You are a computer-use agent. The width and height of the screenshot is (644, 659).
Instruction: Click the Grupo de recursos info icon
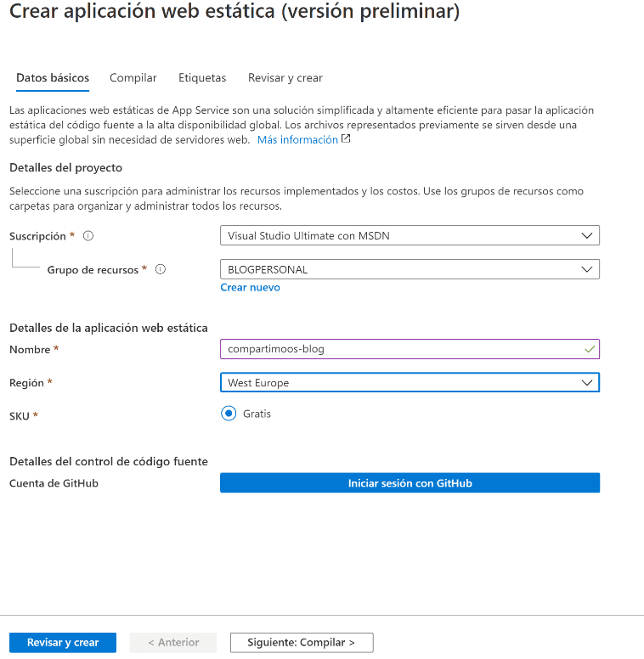coord(161,270)
